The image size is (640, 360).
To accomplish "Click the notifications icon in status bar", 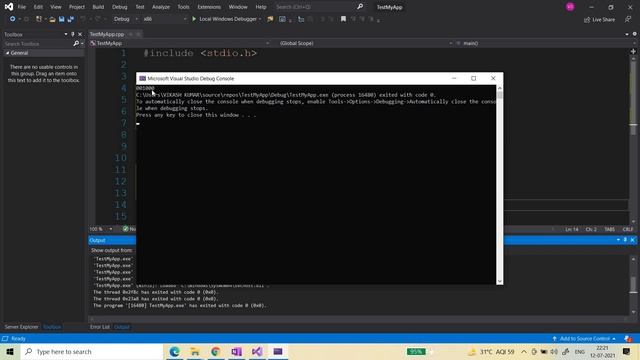I will [x=628, y=339].
